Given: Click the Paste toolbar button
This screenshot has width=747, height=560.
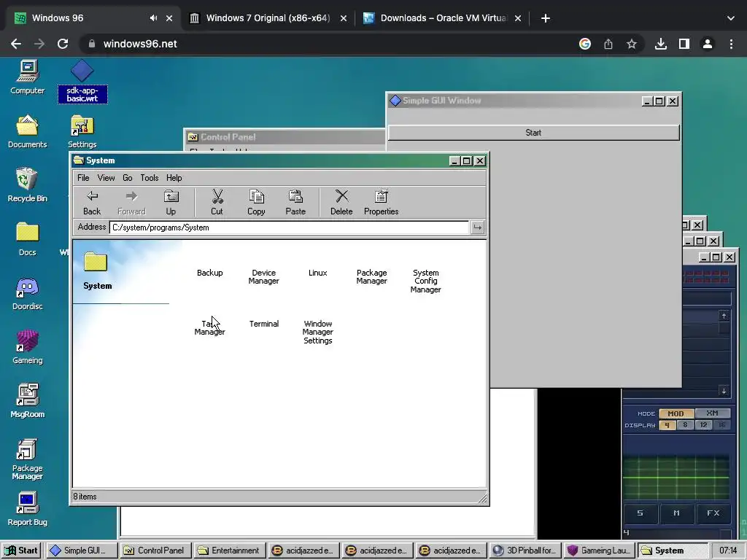Looking at the screenshot, I should click(x=295, y=203).
